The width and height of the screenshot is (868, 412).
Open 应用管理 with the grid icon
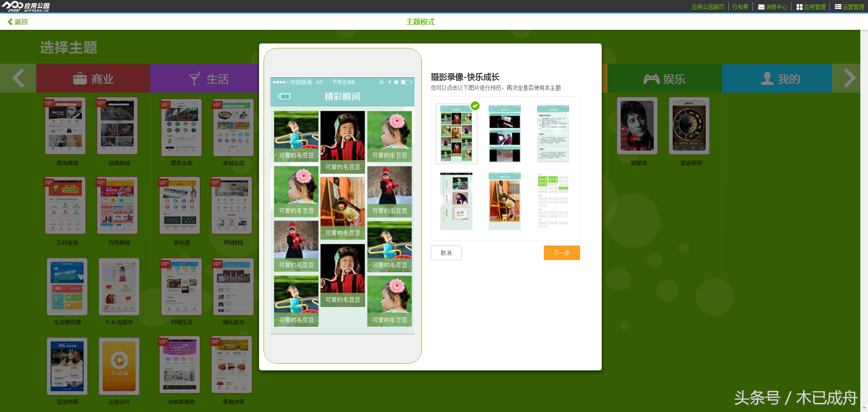pyautogui.click(x=811, y=7)
